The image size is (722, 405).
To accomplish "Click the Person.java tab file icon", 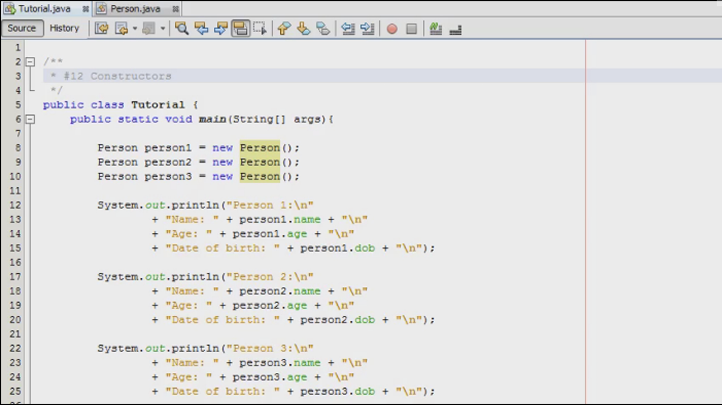I will (x=101, y=9).
